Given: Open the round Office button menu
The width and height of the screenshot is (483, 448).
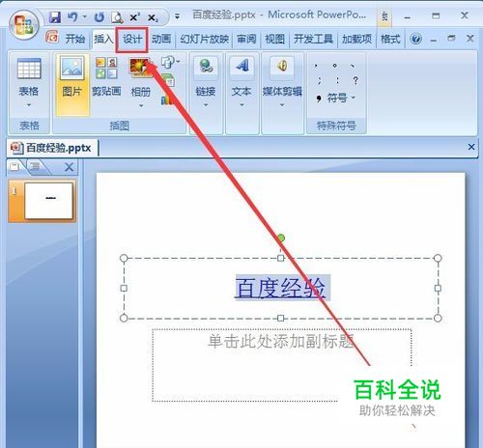Looking at the screenshot, I should pos(24,26).
